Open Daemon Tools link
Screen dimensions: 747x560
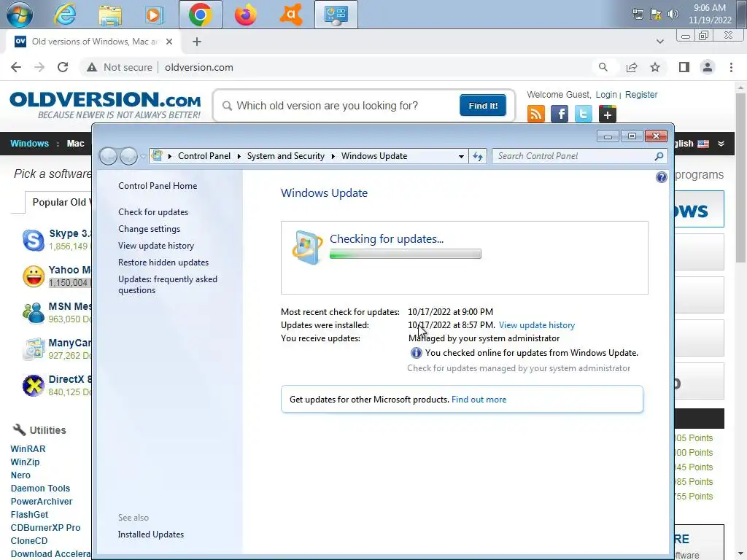click(41, 488)
